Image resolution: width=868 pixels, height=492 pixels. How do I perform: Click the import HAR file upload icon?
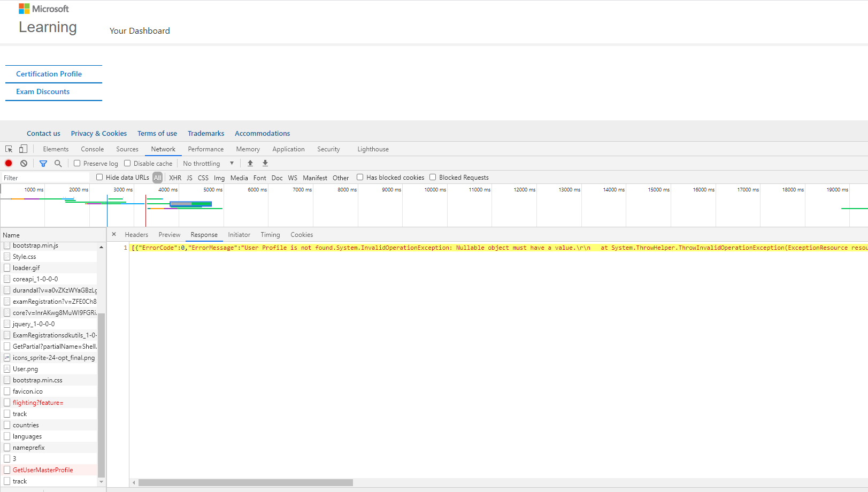(x=250, y=163)
